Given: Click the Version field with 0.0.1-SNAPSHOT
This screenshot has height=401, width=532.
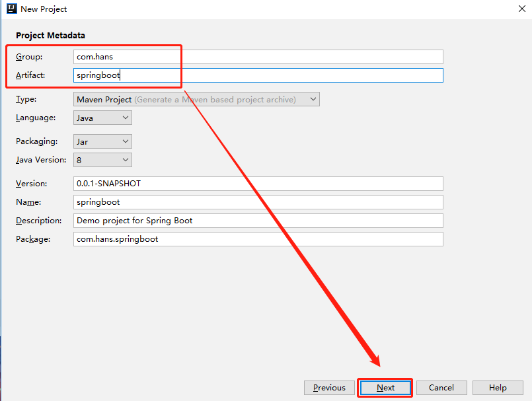Looking at the screenshot, I should 258,184.
